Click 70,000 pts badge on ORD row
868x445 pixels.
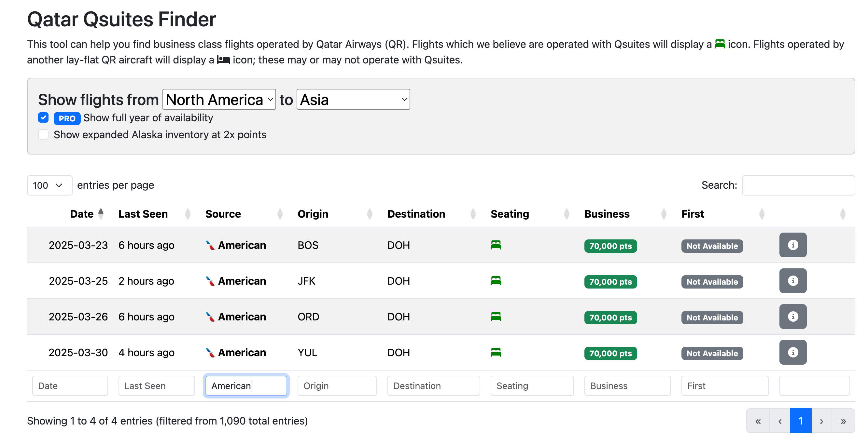pos(610,317)
